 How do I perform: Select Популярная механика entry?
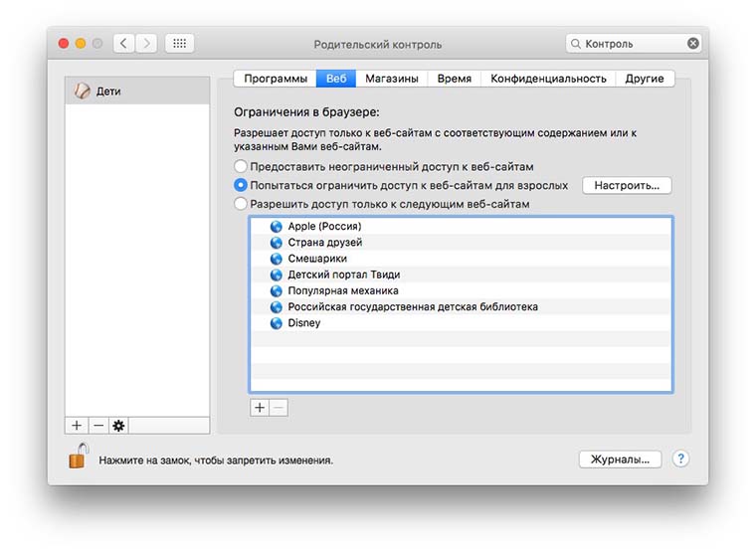pyautogui.click(x=461, y=290)
